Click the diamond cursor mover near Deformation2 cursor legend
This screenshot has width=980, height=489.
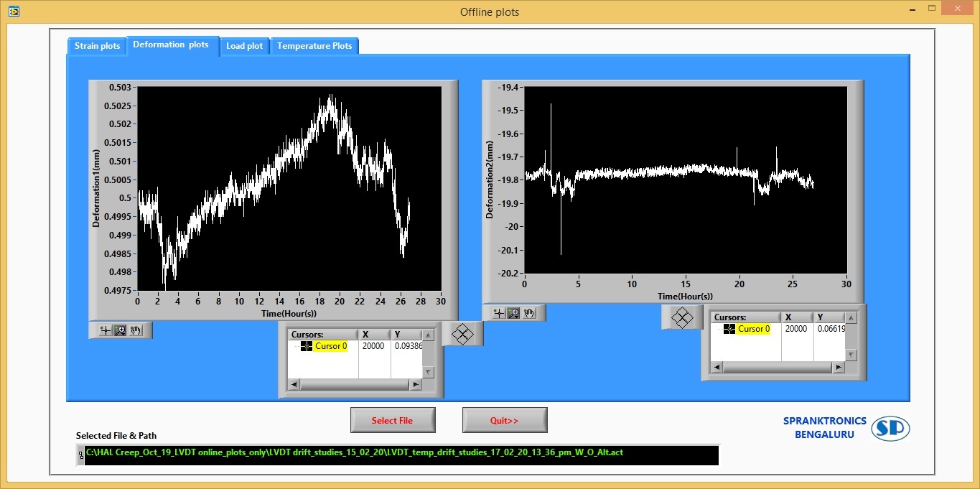682,317
